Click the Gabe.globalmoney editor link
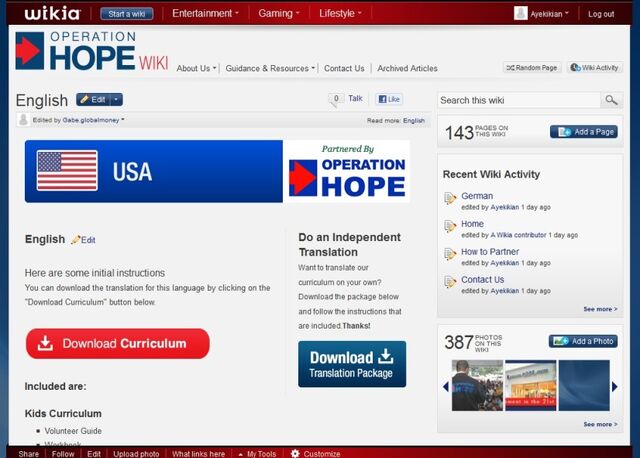640x458 pixels. (91, 120)
